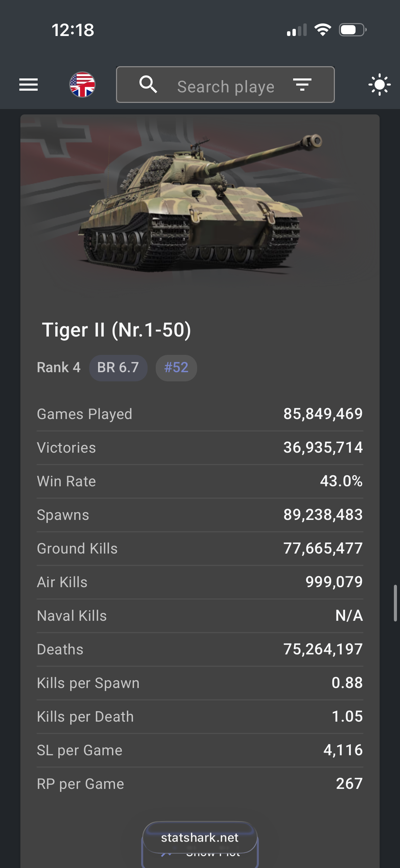Open the language selector flag icon

click(x=82, y=85)
